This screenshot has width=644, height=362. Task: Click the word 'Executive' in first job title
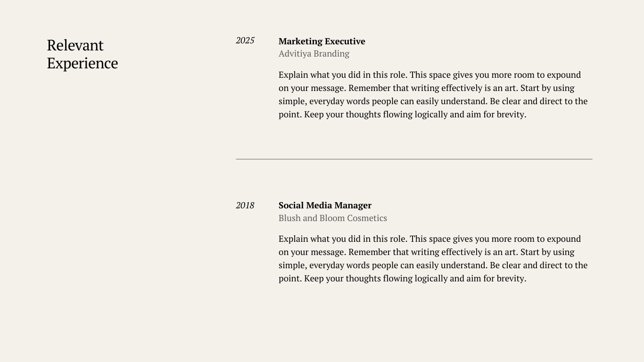pyautogui.click(x=345, y=41)
